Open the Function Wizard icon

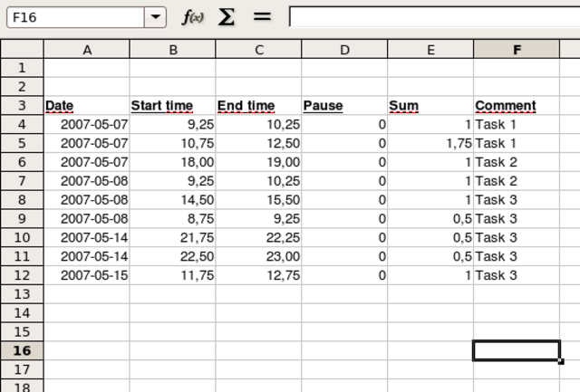coord(193,17)
